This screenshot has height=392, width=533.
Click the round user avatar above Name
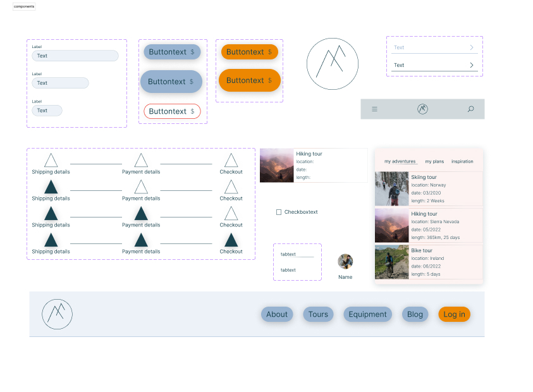click(x=345, y=261)
